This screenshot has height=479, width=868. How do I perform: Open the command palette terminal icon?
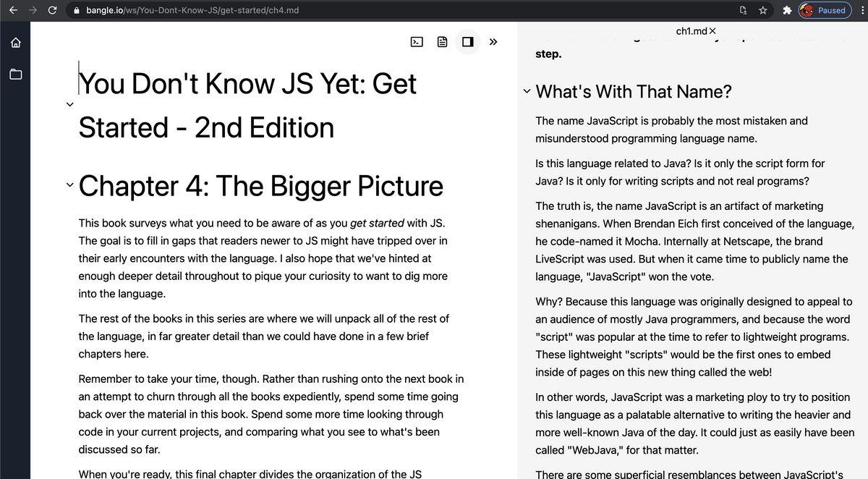(x=417, y=42)
